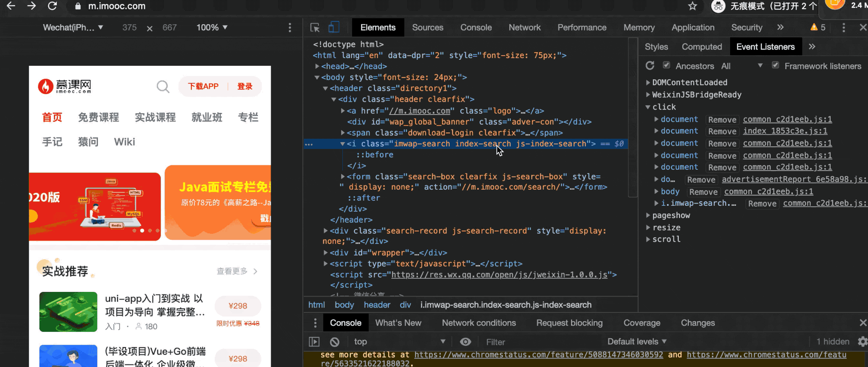Open the advertisementReport script link
This screenshot has height=367, width=868.
(794, 179)
